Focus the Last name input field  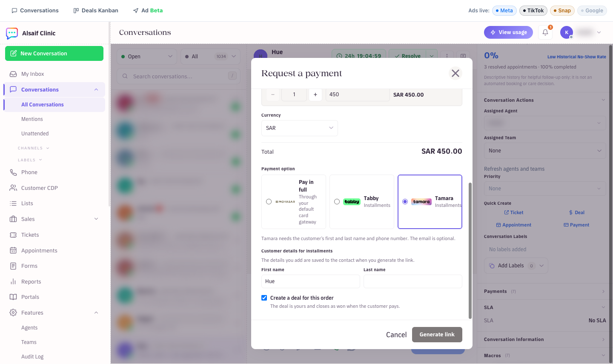[413, 281]
